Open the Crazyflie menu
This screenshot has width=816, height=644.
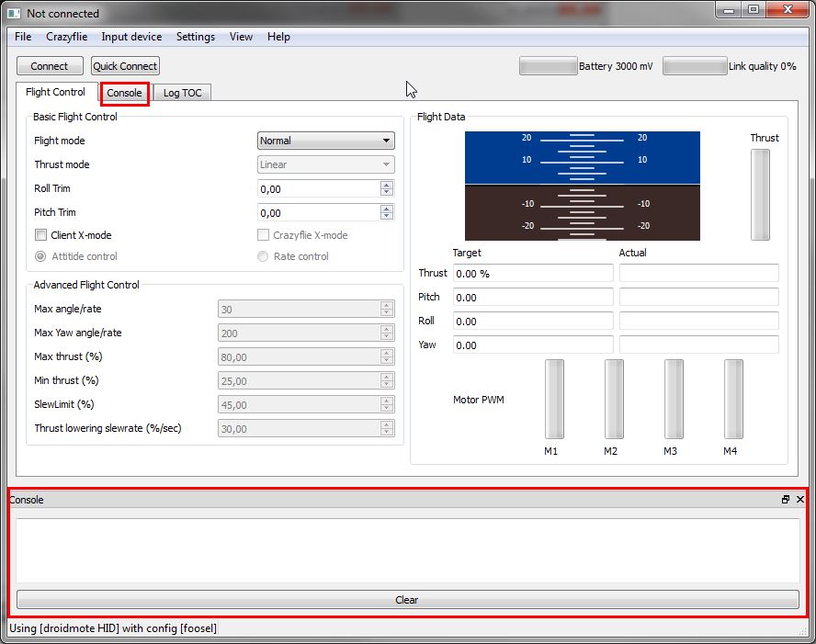tap(66, 37)
